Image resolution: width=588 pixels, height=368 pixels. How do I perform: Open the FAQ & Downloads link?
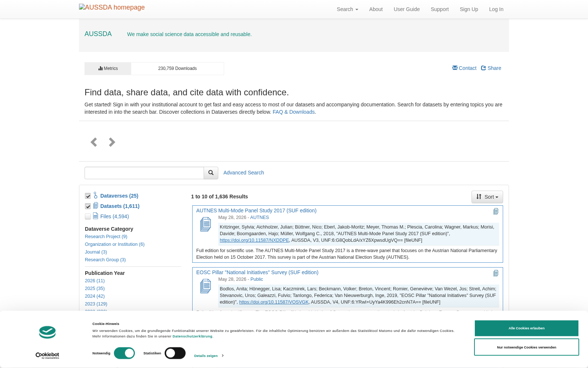coord(294,112)
